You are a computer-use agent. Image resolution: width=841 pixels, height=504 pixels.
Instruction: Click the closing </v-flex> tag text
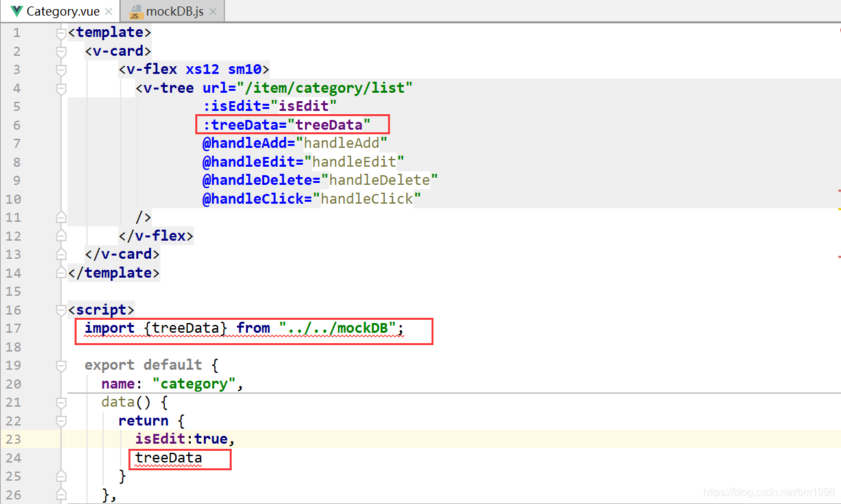pos(156,235)
